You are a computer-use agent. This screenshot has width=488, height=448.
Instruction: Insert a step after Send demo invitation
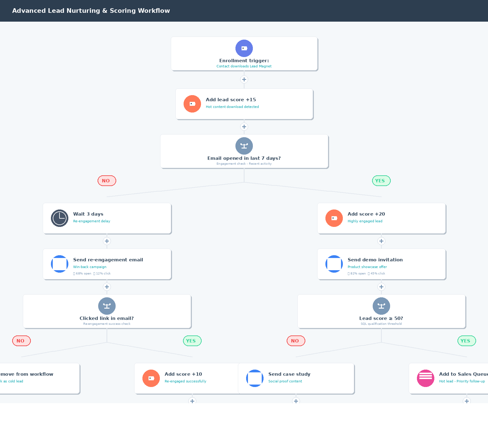tap(381, 287)
